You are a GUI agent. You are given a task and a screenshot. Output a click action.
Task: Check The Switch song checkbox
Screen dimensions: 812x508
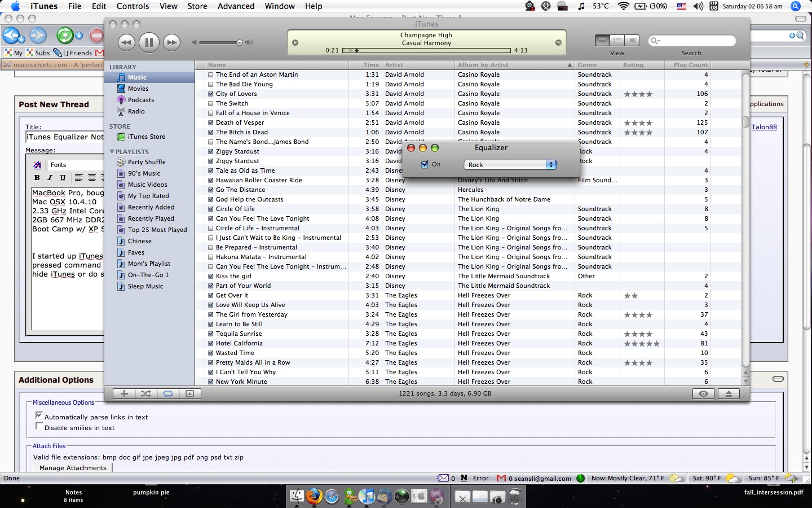pos(210,103)
